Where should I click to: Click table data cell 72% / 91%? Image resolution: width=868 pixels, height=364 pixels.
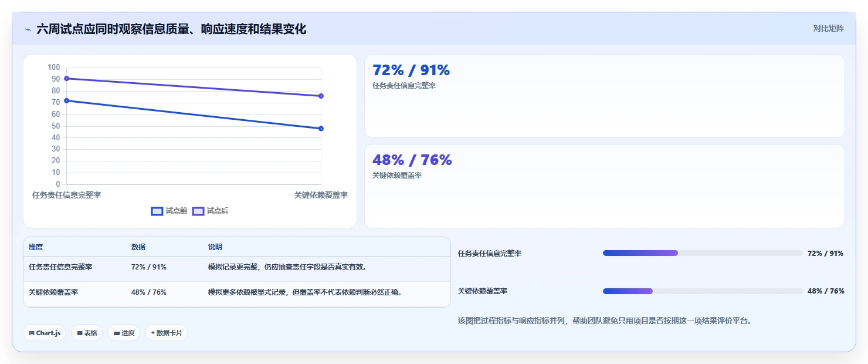(149, 267)
